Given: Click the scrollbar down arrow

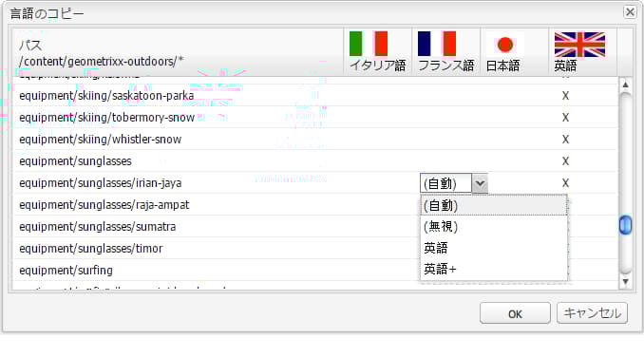Looking at the screenshot, I should pyautogui.click(x=625, y=281).
